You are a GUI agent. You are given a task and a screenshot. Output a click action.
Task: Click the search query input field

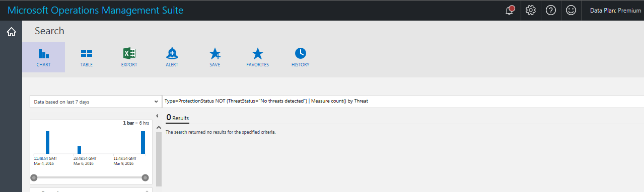[x=403, y=101]
